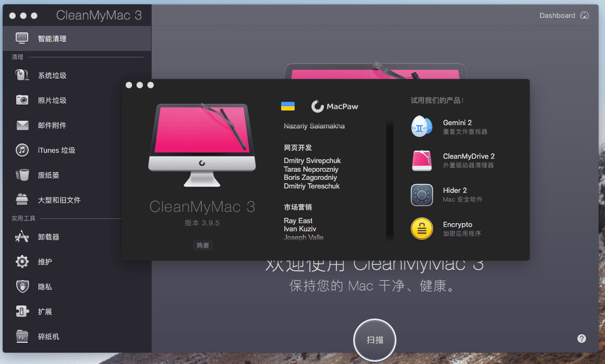This screenshot has width=605, height=364.
Task: Click the 废纸篓 trash bin icon
Action: click(22, 175)
